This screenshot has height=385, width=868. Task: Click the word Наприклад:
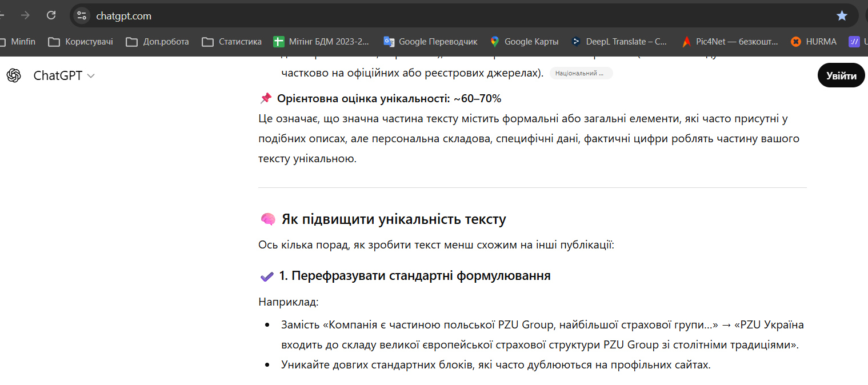pos(289,302)
